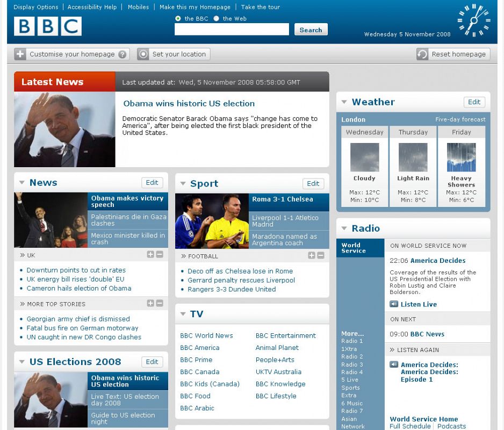Click the search text input field
Image resolution: width=504 pixels, height=430 pixels.
(x=232, y=30)
